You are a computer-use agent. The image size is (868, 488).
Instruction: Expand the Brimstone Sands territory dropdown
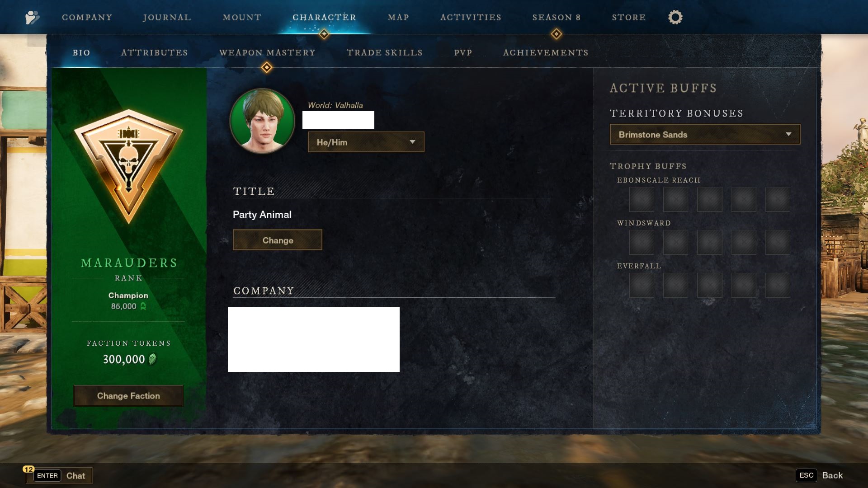(x=705, y=134)
